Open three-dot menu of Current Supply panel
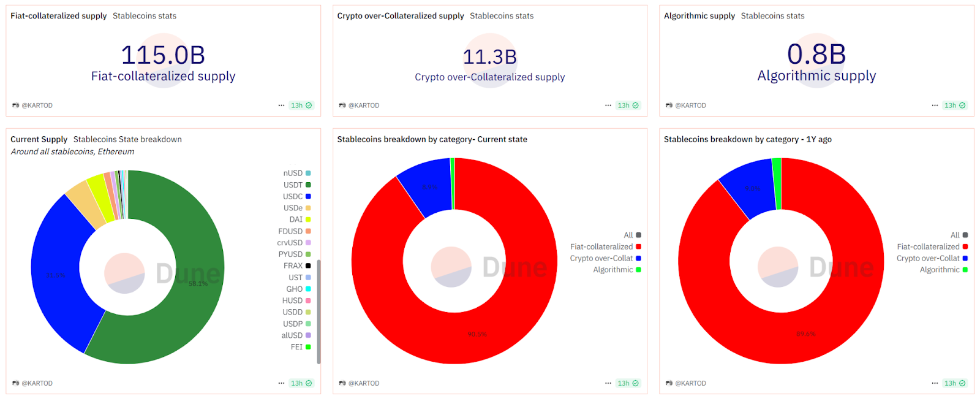 [281, 383]
